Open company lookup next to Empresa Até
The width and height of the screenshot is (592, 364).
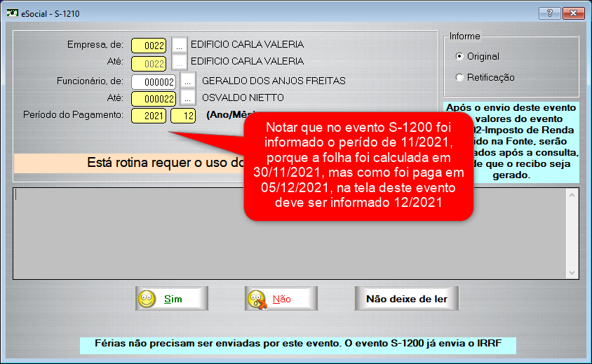[180, 62]
